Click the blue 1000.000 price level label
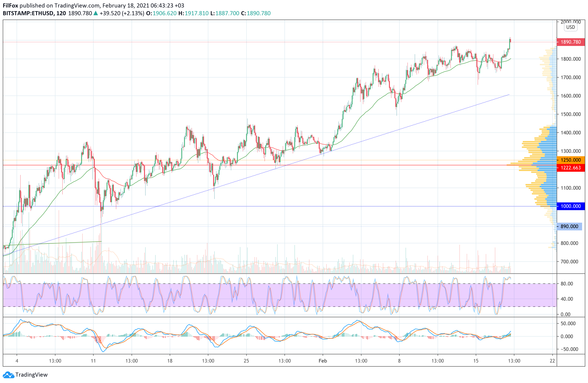Screen dimensions: 588x383 [571, 206]
